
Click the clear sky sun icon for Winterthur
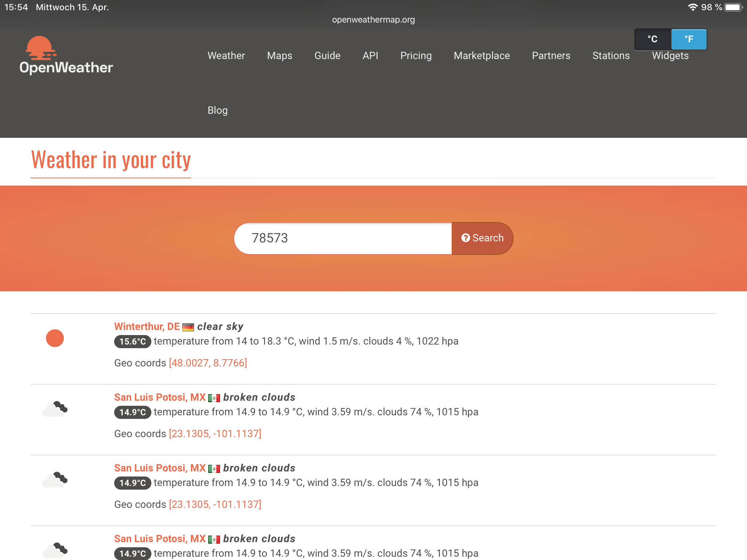point(55,338)
